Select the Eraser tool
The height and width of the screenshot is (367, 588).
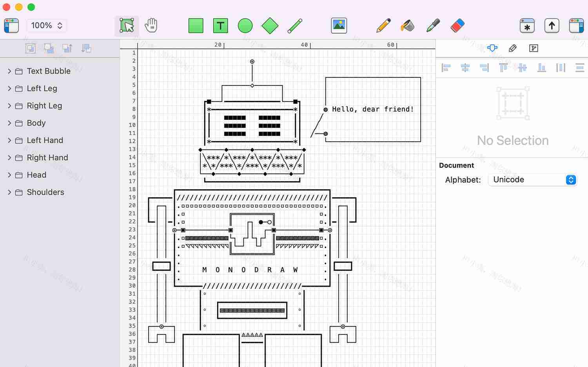pyautogui.click(x=457, y=25)
